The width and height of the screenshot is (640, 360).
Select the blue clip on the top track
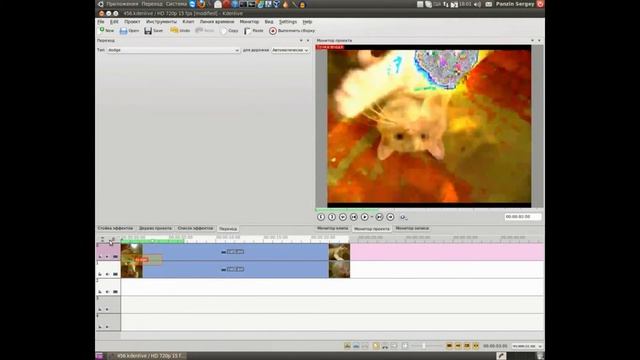tap(235, 252)
